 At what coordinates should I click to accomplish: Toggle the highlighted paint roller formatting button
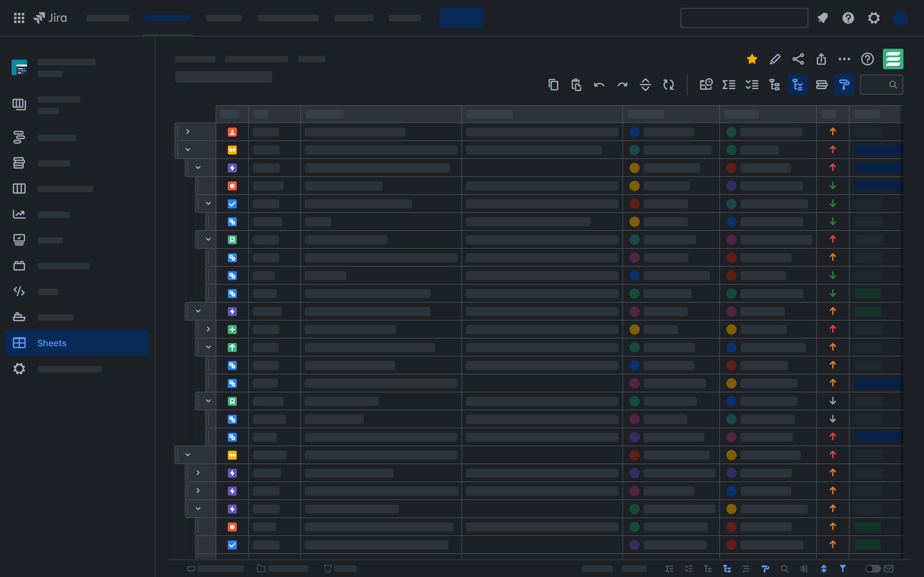[x=844, y=85]
